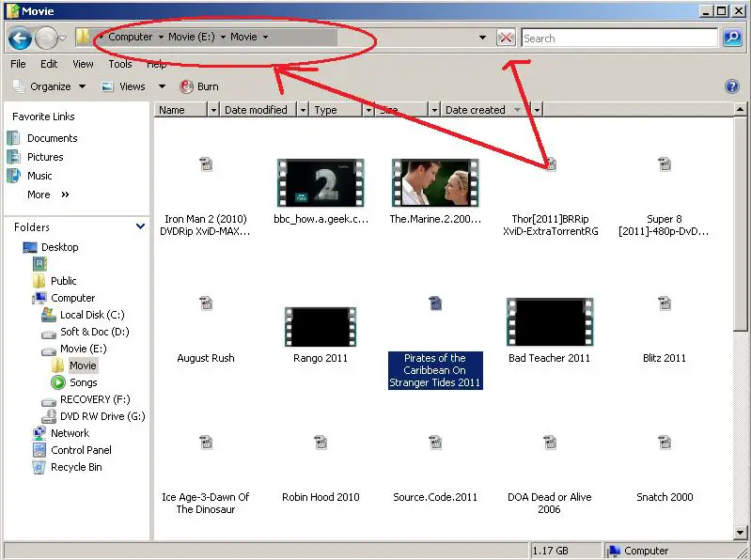
Task: Open Date created column filter dropdown
Action: (537, 110)
